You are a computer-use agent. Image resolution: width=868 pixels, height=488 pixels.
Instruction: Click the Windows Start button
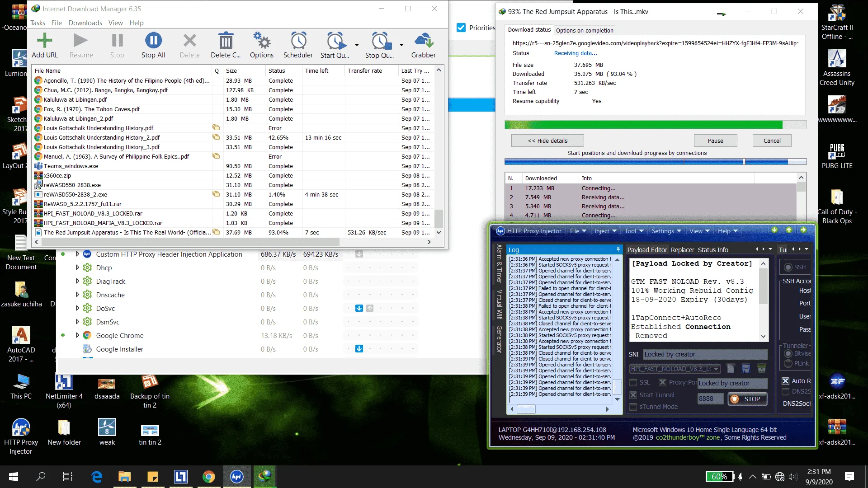click(x=14, y=476)
